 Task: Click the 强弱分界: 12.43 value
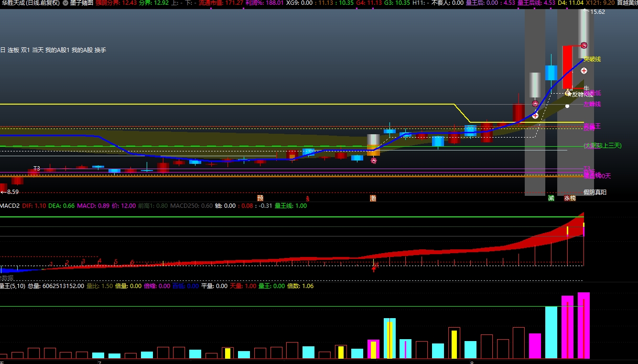point(116,3)
